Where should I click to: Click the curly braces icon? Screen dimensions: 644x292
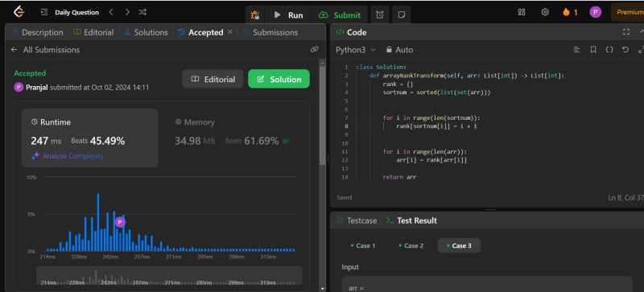609,50
